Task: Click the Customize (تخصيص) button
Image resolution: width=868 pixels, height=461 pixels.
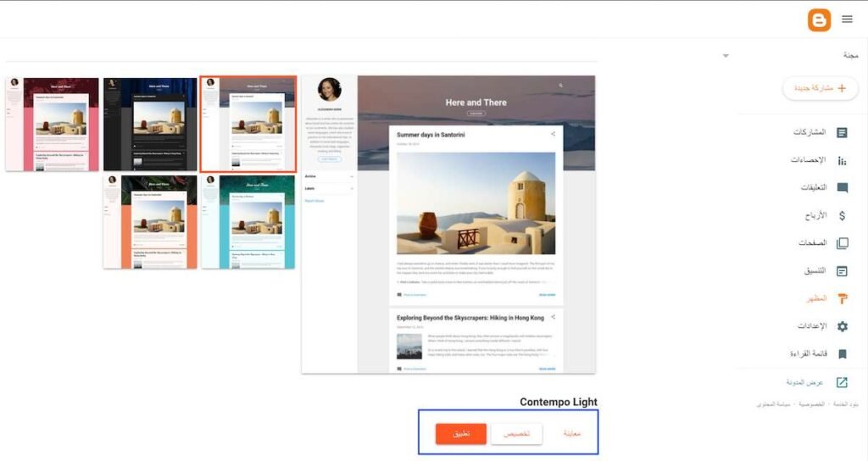Action: click(516, 434)
